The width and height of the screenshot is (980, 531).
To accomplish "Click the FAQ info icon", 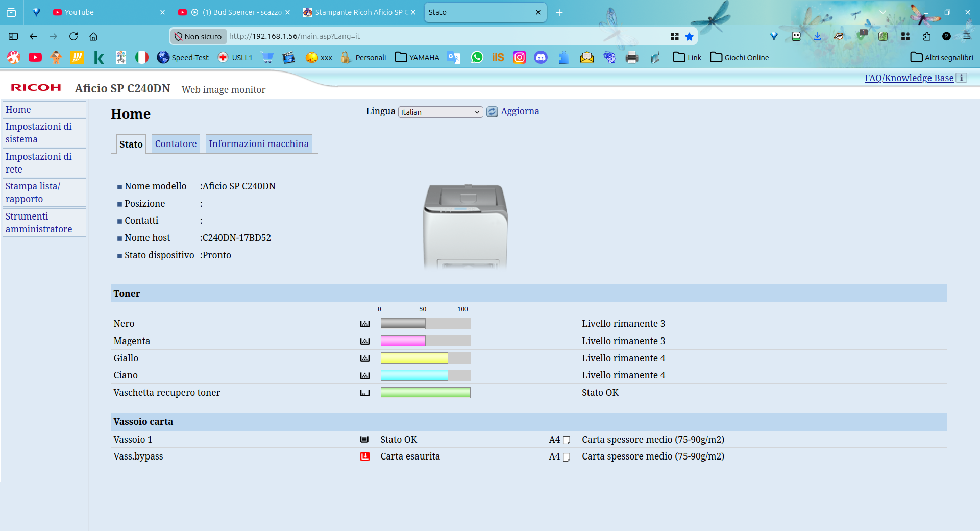I will pyautogui.click(x=962, y=78).
